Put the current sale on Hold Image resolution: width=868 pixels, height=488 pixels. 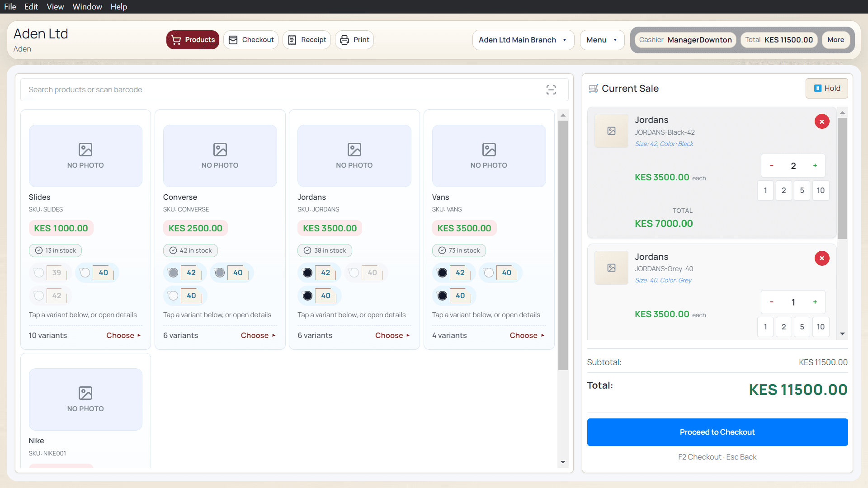coord(826,89)
